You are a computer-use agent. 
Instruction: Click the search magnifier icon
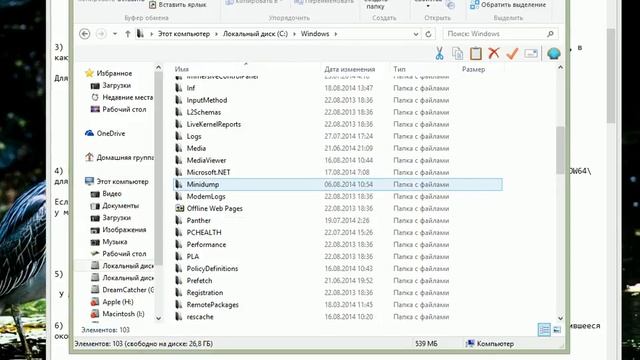(550, 34)
